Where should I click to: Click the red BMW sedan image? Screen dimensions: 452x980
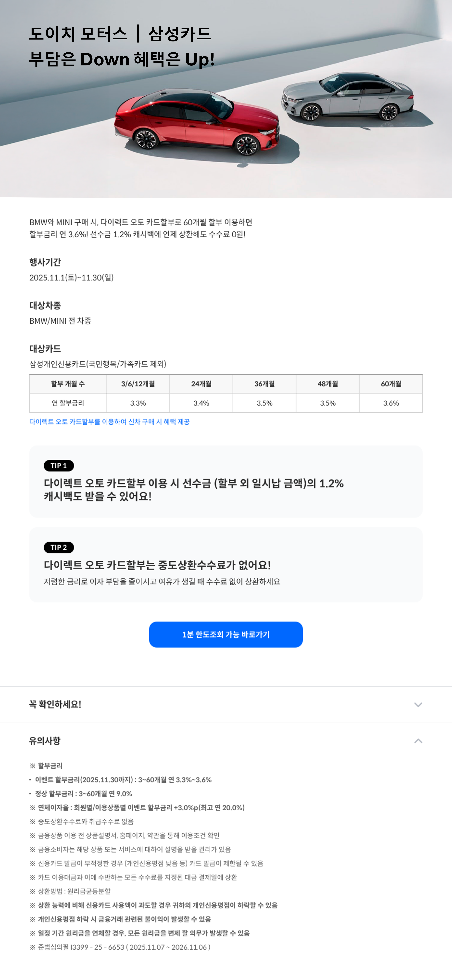click(x=198, y=122)
